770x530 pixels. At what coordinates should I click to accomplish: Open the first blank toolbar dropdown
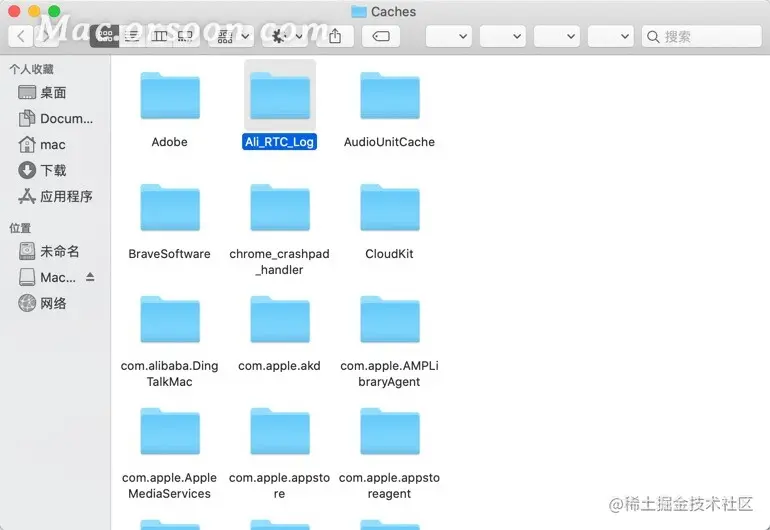click(x=449, y=36)
